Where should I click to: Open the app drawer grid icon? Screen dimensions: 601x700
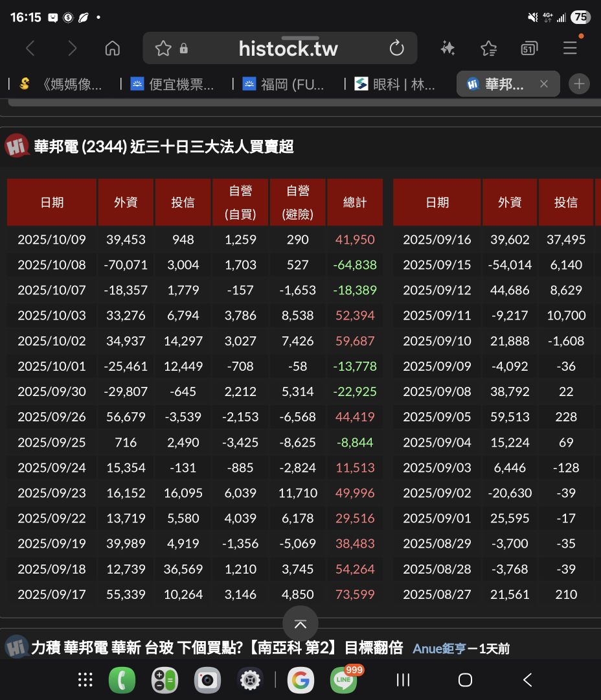pyautogui.click(x=85, y=680)
